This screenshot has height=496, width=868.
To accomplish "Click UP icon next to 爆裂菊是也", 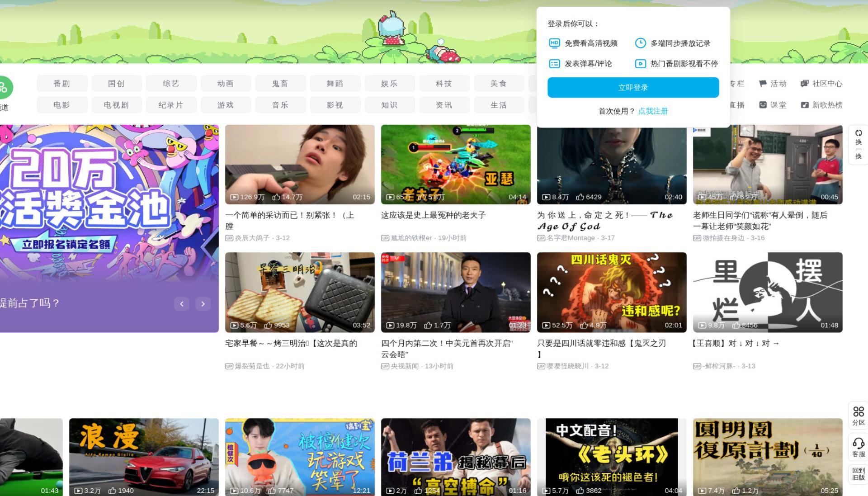I will tap(229, 366).
